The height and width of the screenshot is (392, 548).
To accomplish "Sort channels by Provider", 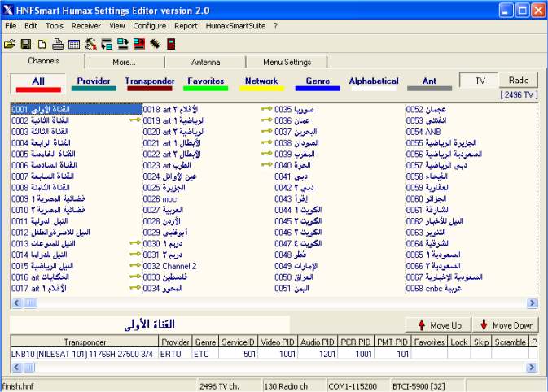I will [94, 84].
